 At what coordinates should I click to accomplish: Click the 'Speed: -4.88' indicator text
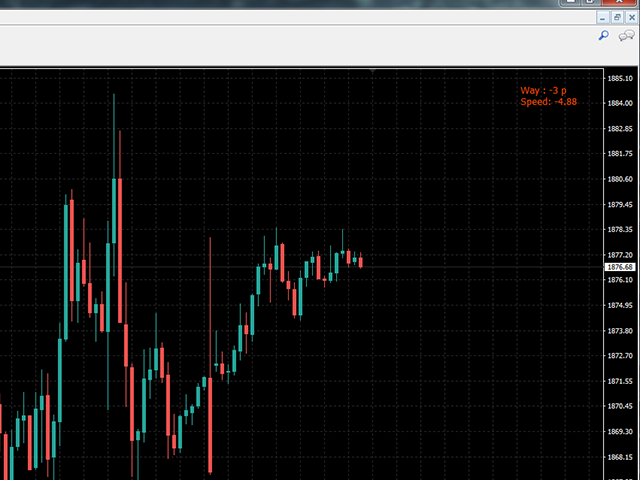pos(549,102)
